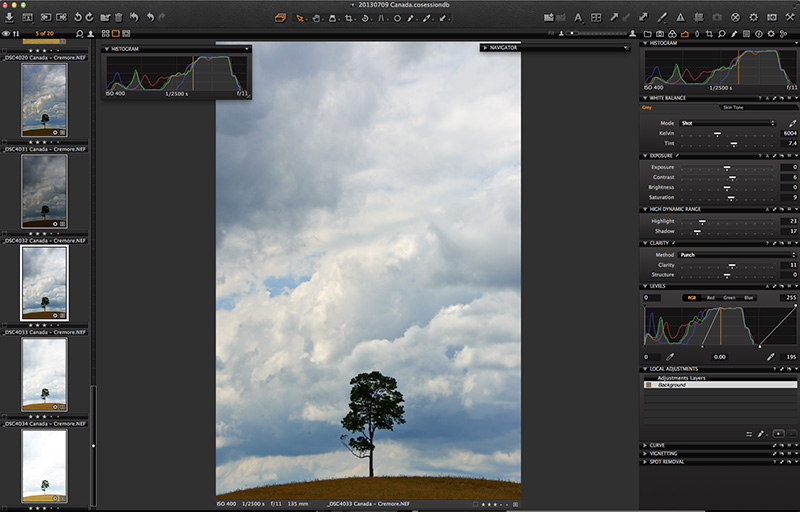Viewport: 800px width, 512px height.
Task: Select the Crop tool in the toolbar
Action: pos(347,18)
